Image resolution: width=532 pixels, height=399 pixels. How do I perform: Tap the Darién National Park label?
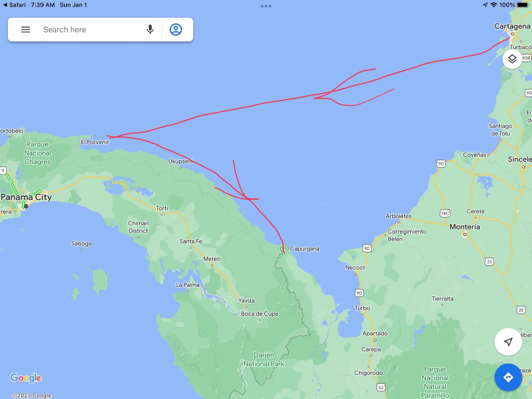click(264, 360)
